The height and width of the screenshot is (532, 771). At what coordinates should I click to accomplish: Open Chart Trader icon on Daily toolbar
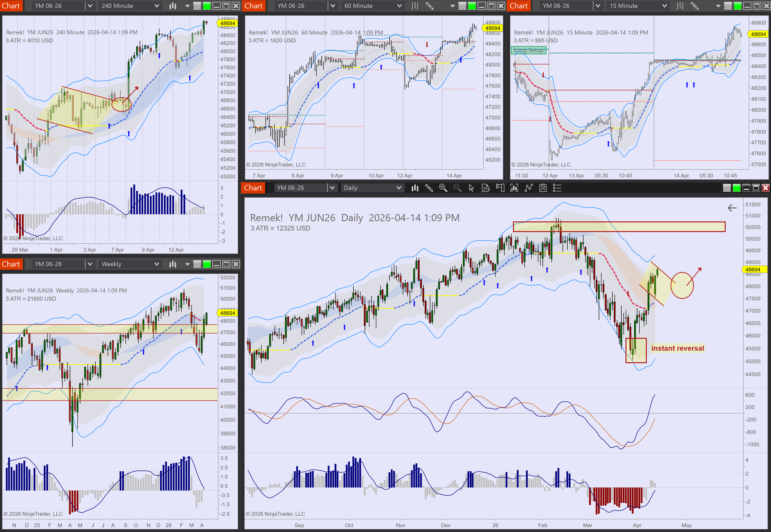click(x=500, y=188)
